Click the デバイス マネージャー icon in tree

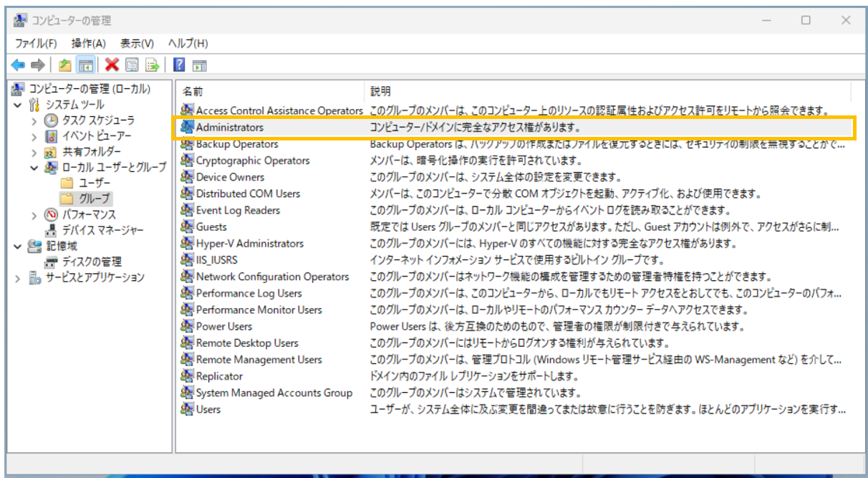52,230
